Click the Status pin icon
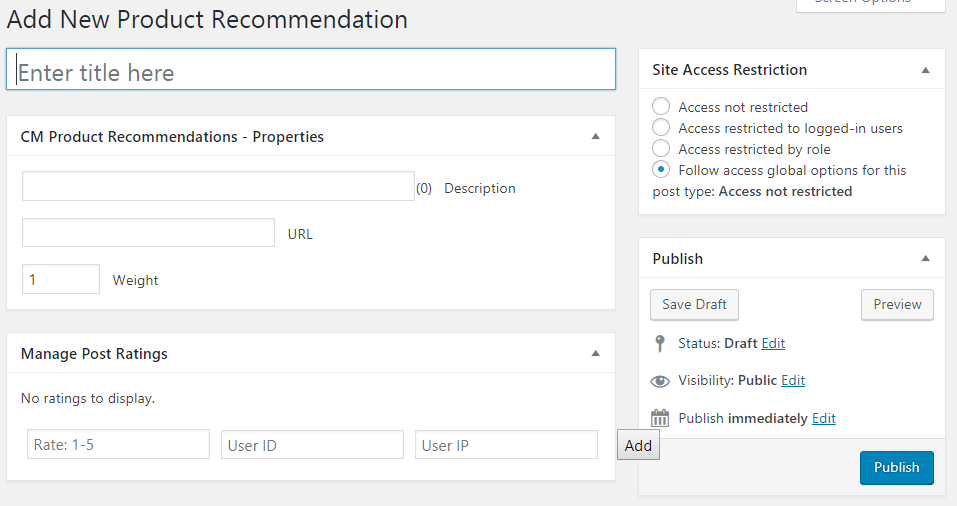 (x=659, y=344)
